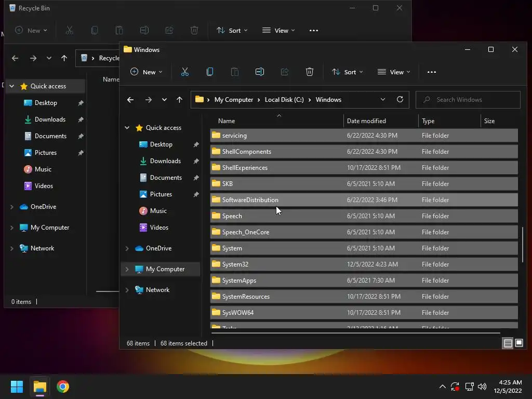Click the Delete trash icon in Windows window
Viewport: 532px width, 399px height.
310,72
